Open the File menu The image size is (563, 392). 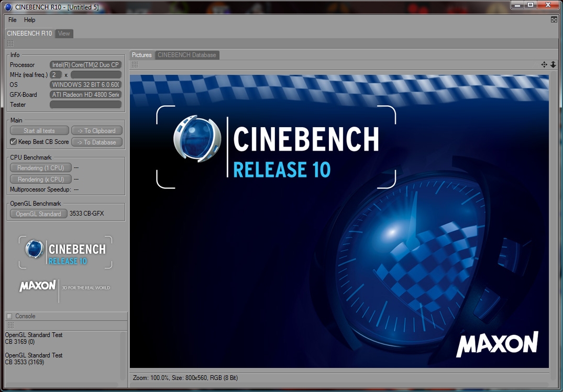[x=12, y=20]
